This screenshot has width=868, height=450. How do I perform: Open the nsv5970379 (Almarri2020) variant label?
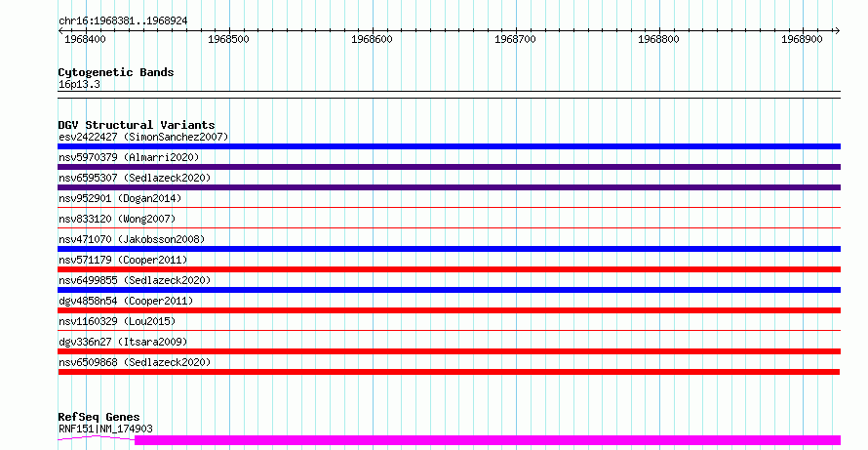coord(129,157)
